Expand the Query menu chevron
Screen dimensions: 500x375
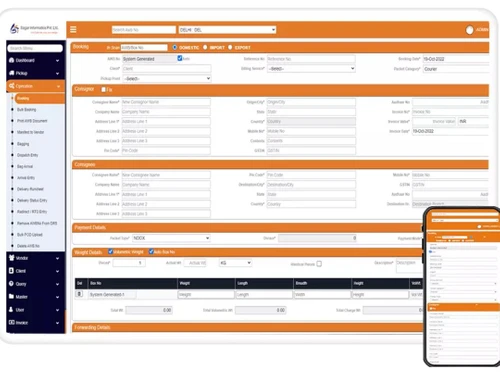(x=58, y=284)
